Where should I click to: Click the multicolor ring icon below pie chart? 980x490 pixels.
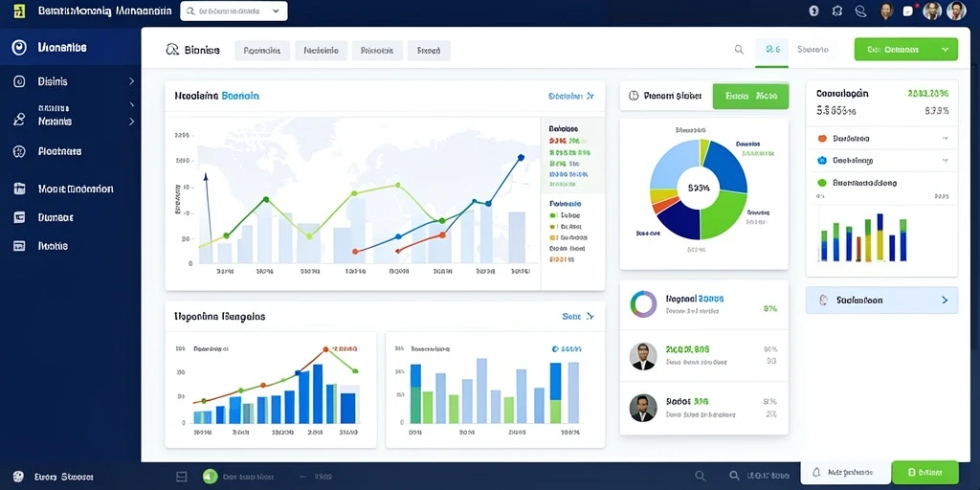[x=643, y=303]
